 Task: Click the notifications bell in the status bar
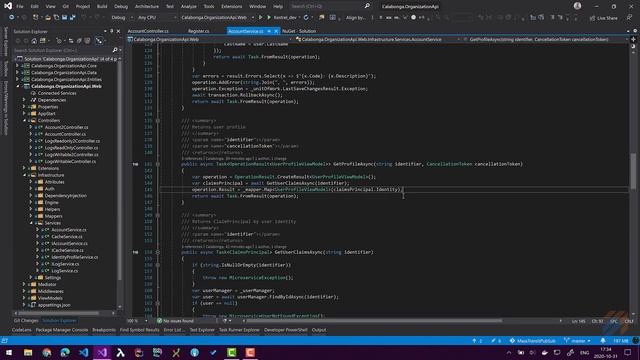[603, 340]
